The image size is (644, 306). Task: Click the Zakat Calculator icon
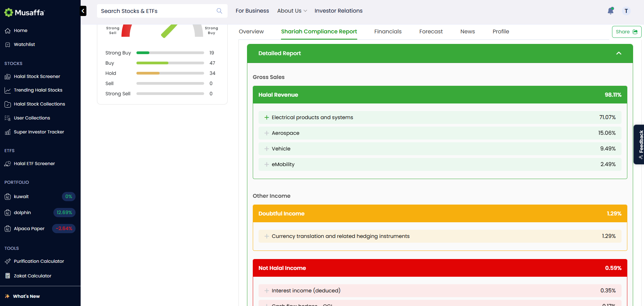click(x=7, y=276)
